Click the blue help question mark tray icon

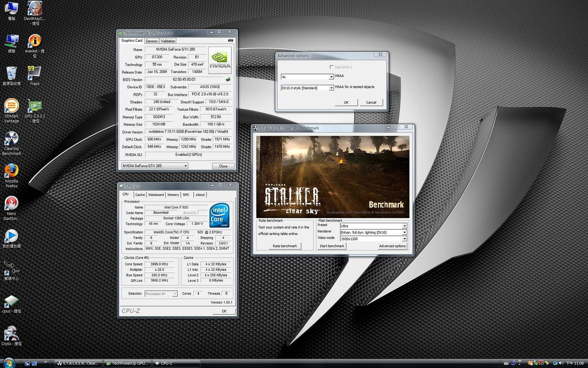point(513,363)
